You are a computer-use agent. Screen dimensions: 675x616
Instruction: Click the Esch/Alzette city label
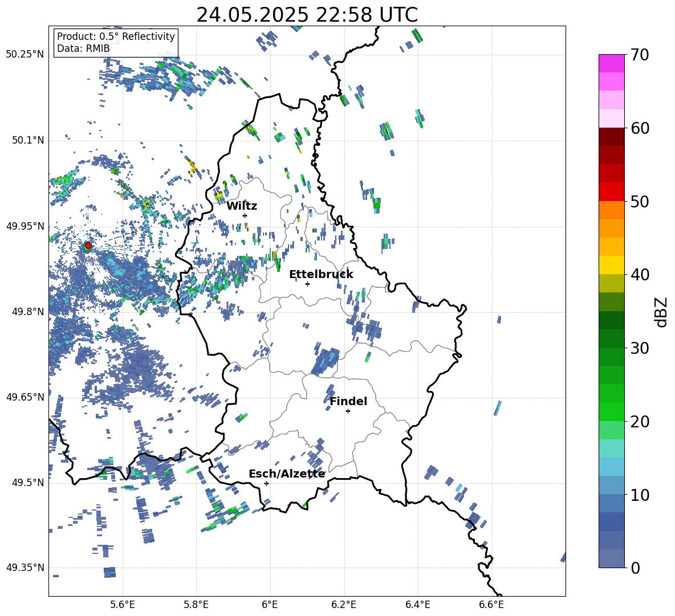point(287,474)
